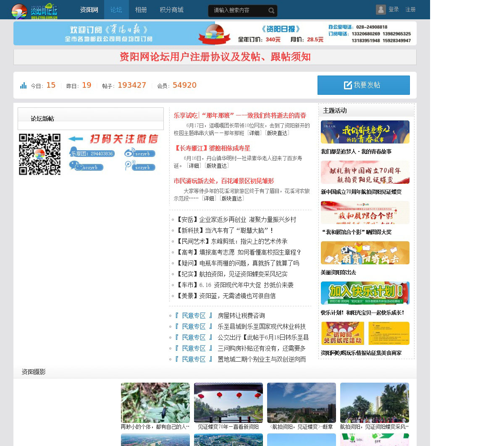Open the insect on leaf photo
Image resolution: width=504 pixels, height=446 pixels.
click(x=155, y=403)
